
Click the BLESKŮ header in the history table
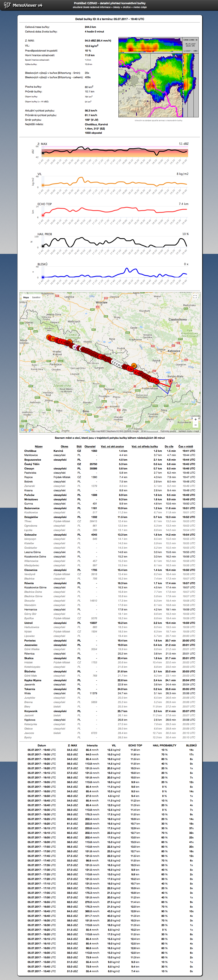[x=191, y=746]
